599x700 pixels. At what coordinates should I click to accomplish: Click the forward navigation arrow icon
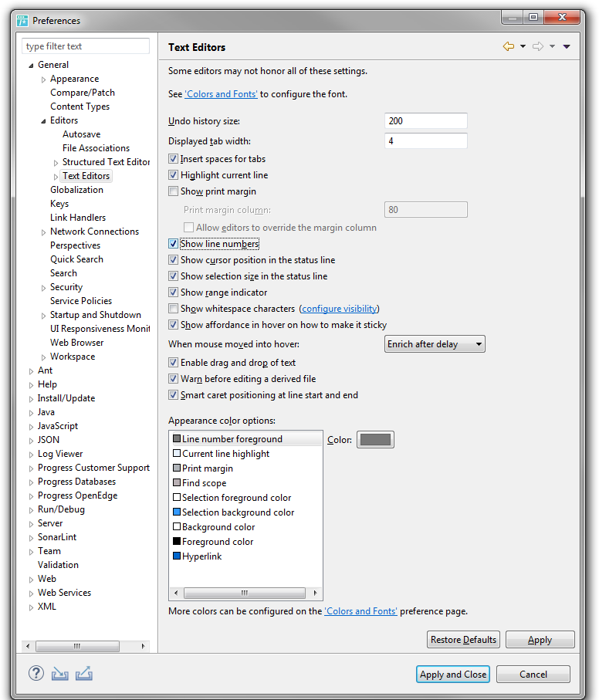pos(538,46)
